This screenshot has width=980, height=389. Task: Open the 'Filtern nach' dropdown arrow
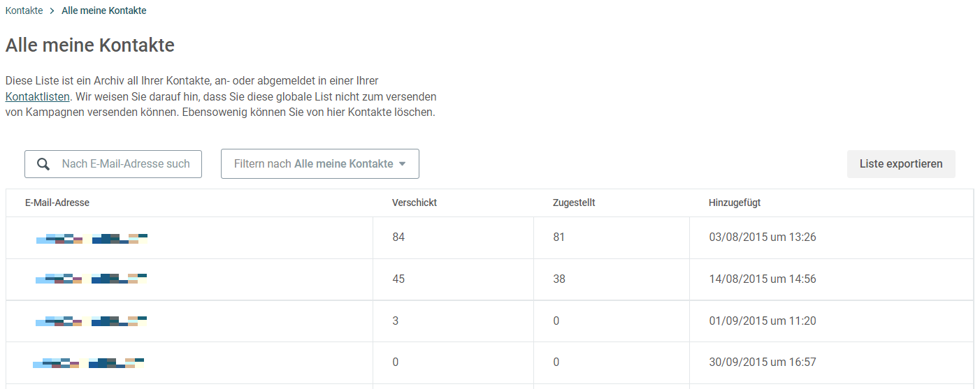[402, 164]
